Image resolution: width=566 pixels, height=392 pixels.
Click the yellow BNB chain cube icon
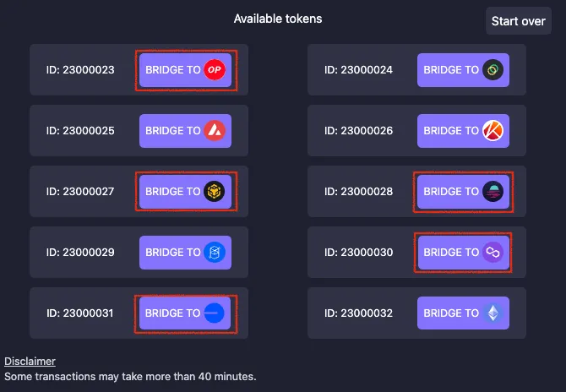tap(214, 191)
